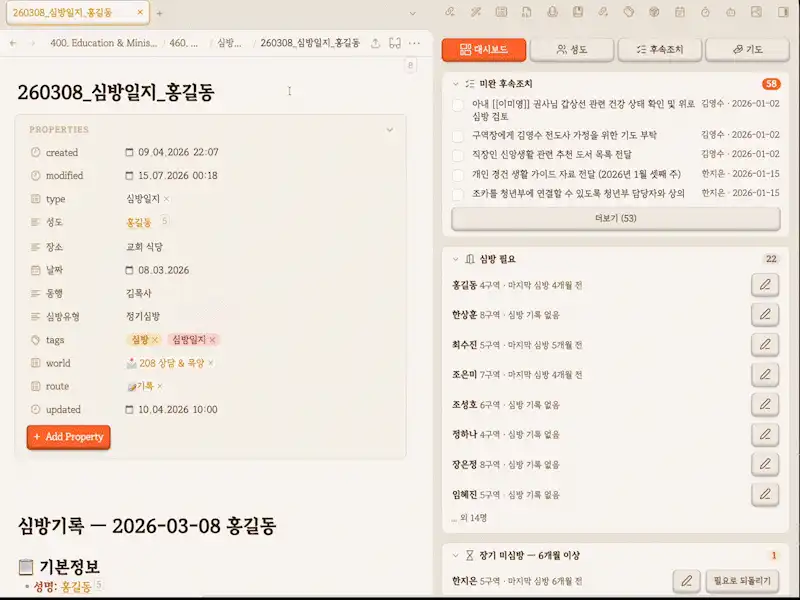Click the Add Property button
This screenshot has width=800, height=600.
pos(68,437)
